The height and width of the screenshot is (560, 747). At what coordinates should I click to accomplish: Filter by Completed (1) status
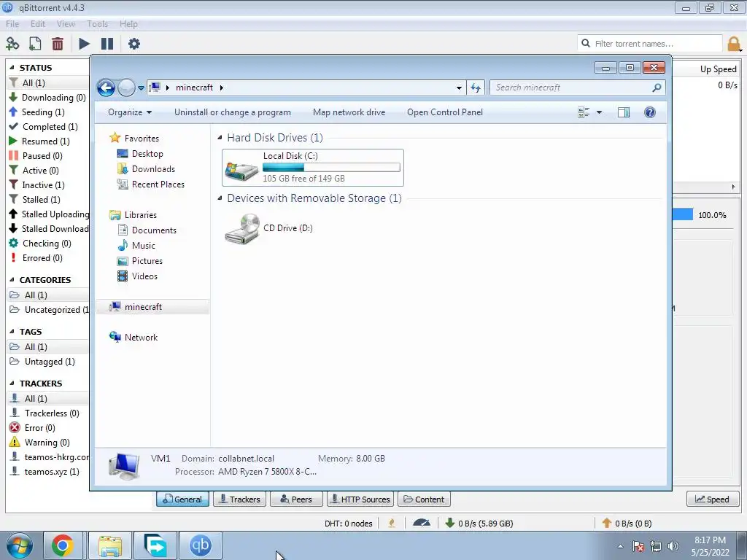tap(44, 127)
